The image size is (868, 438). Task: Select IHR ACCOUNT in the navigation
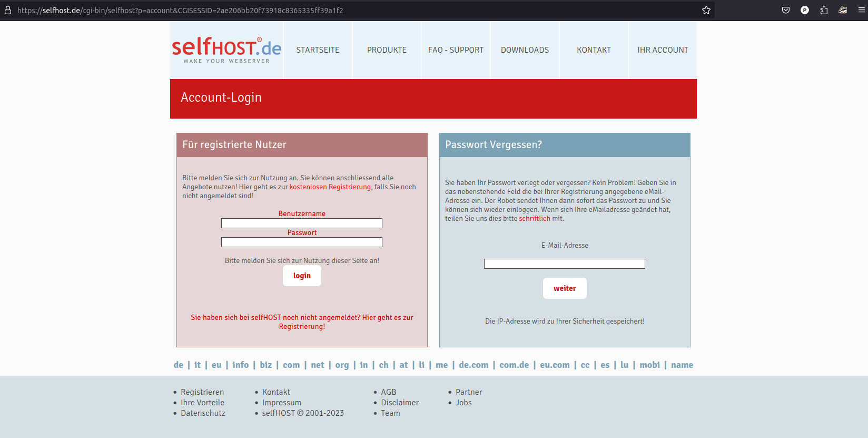coord(663,50)
